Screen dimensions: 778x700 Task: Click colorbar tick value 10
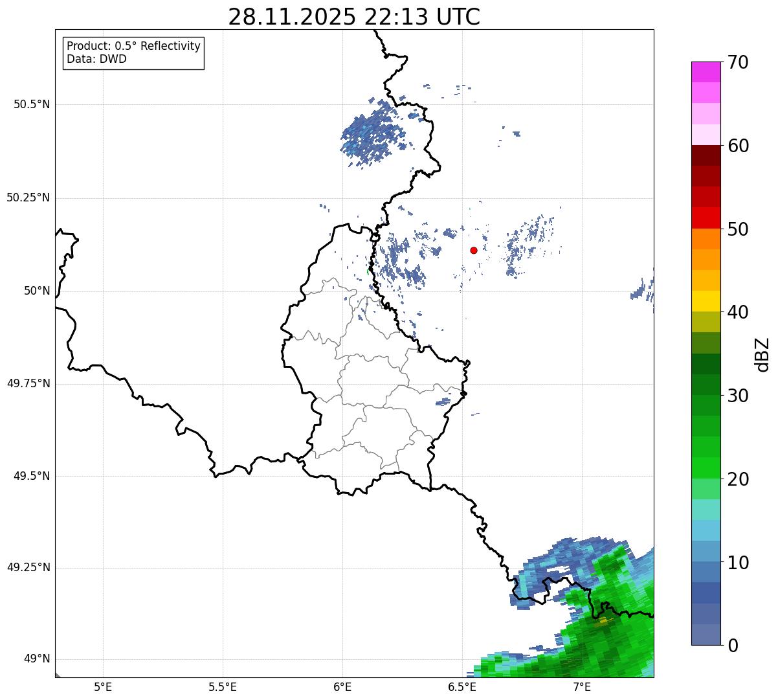(738, 562)
